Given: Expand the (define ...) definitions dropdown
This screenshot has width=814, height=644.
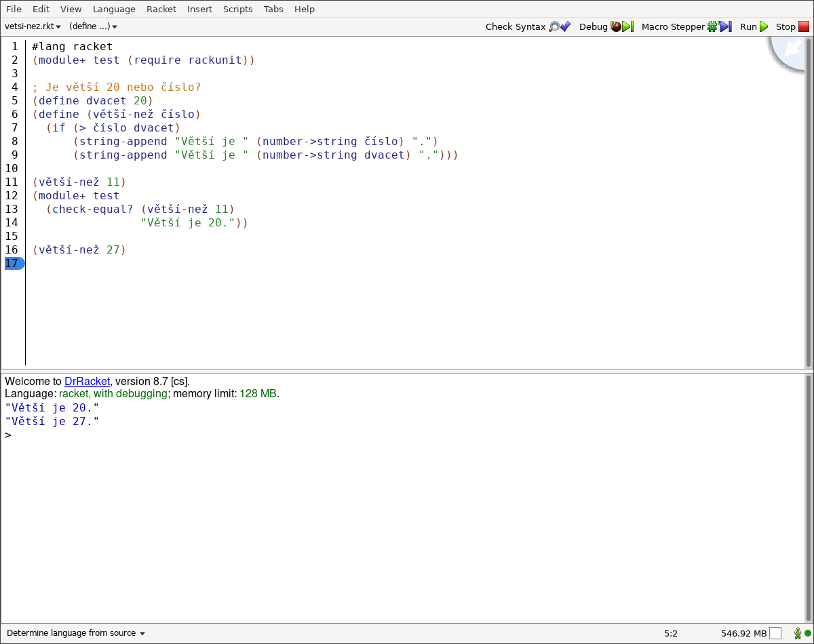Looking at the screenshot, I should click(93, 26).
